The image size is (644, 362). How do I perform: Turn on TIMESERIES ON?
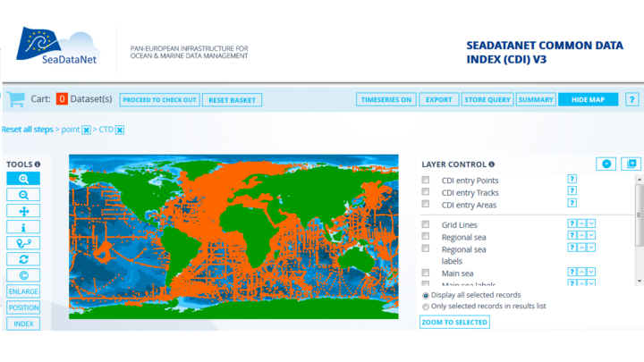(x=386, y=99)
